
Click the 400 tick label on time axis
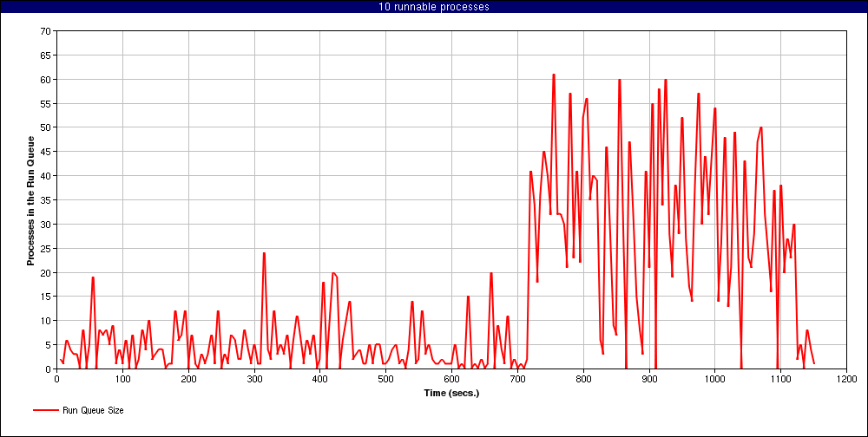tap(320, 379)
